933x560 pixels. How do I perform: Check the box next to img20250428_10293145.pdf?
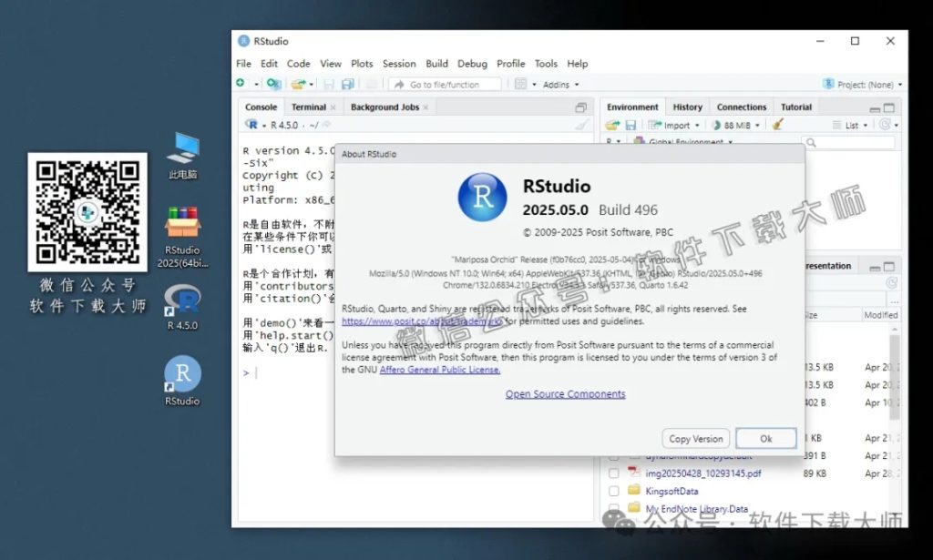(x=615, y=473)
